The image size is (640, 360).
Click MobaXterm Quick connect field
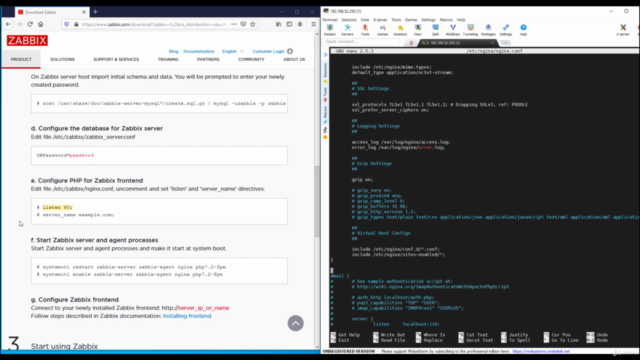(x=361, y=42)
